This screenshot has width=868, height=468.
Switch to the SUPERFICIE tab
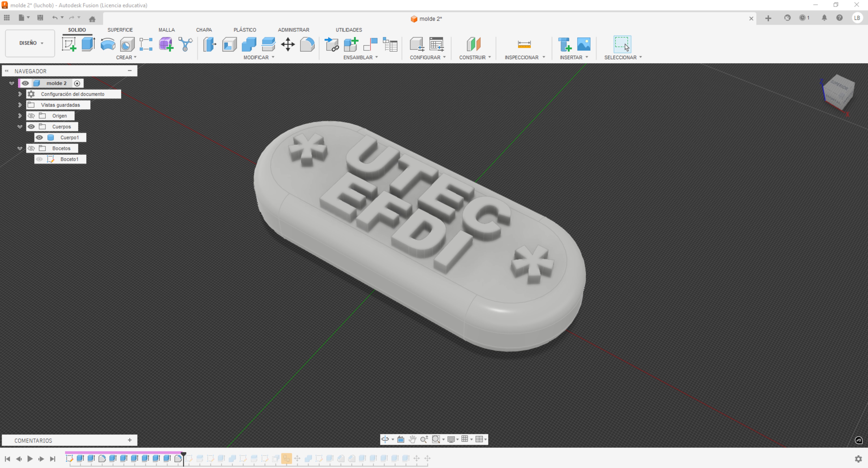[x=120, y=30]
